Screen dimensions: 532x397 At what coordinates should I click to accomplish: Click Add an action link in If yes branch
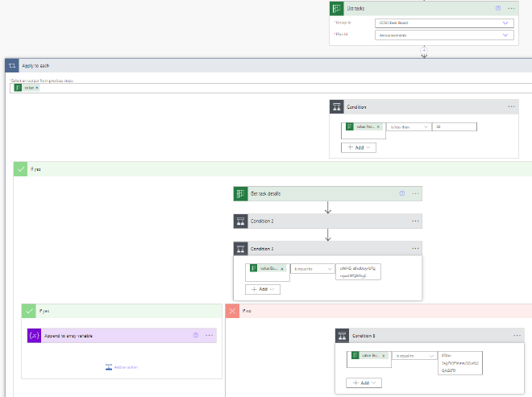click(123, 367)
